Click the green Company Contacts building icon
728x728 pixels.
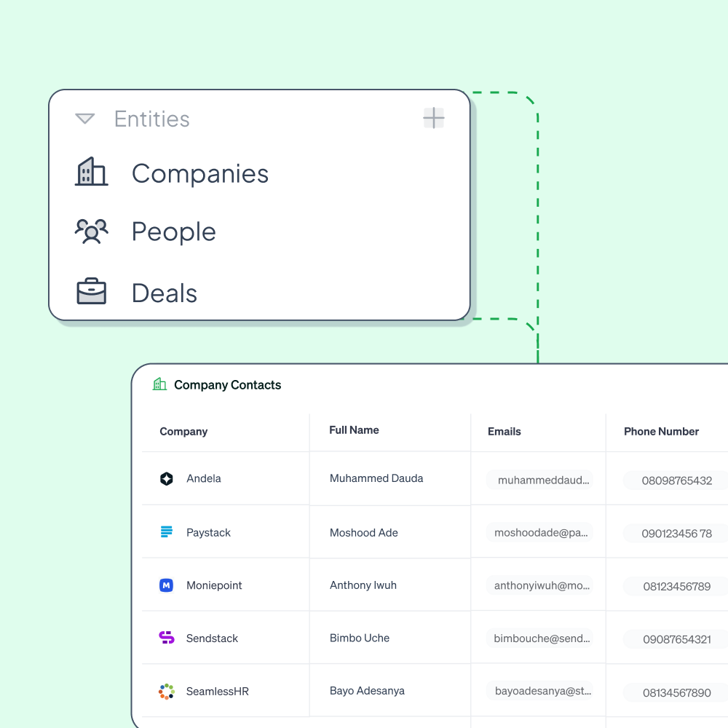[159, 384]
